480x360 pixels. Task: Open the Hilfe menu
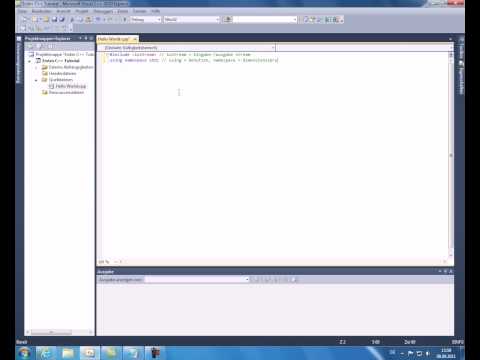coord(155,11)
